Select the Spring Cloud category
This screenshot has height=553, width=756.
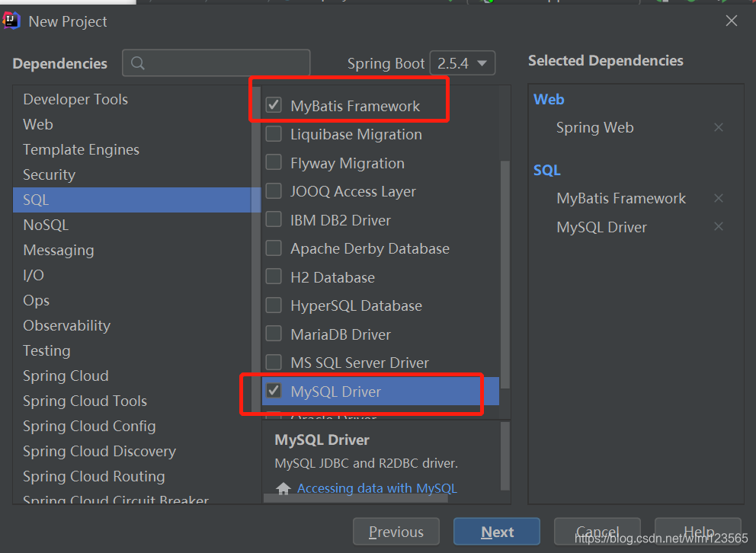pyautogui.click(x=137, y=376)
